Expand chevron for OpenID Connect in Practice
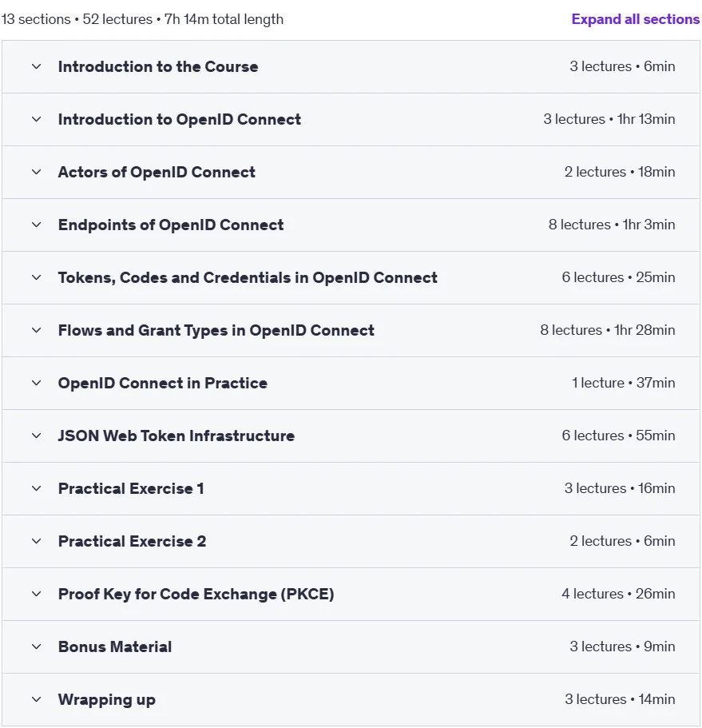The image size is (702, 728). click(36, 383)
